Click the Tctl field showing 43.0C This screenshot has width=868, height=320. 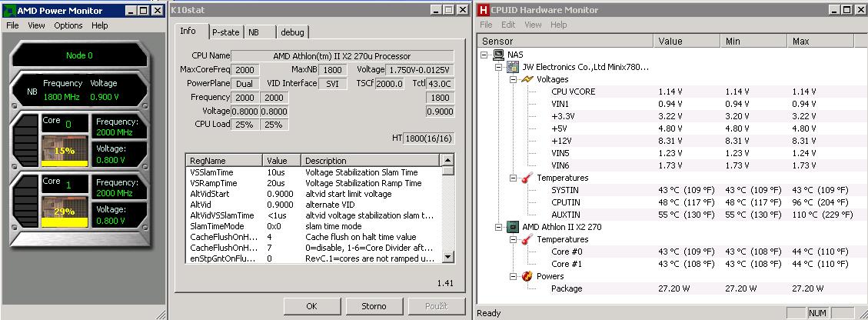(x=440, y=84)
